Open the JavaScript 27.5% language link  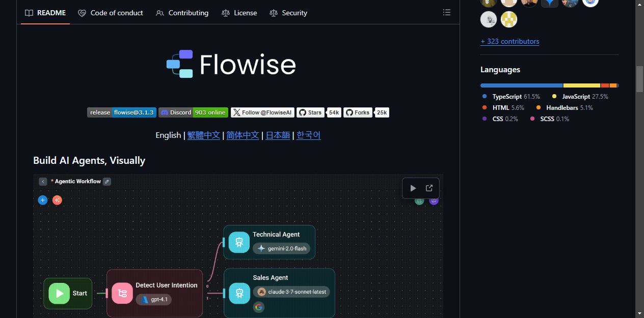click(580, 97)
